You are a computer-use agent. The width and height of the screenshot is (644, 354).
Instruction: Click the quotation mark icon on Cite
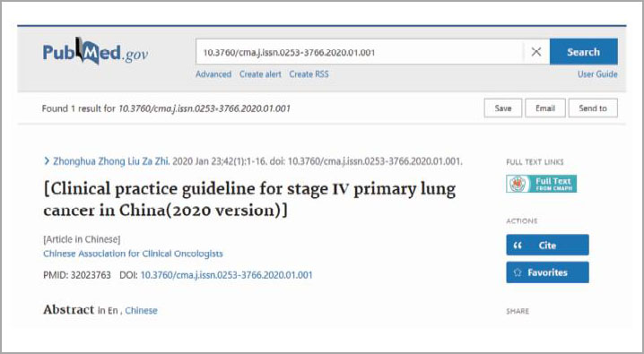(518, 246)
